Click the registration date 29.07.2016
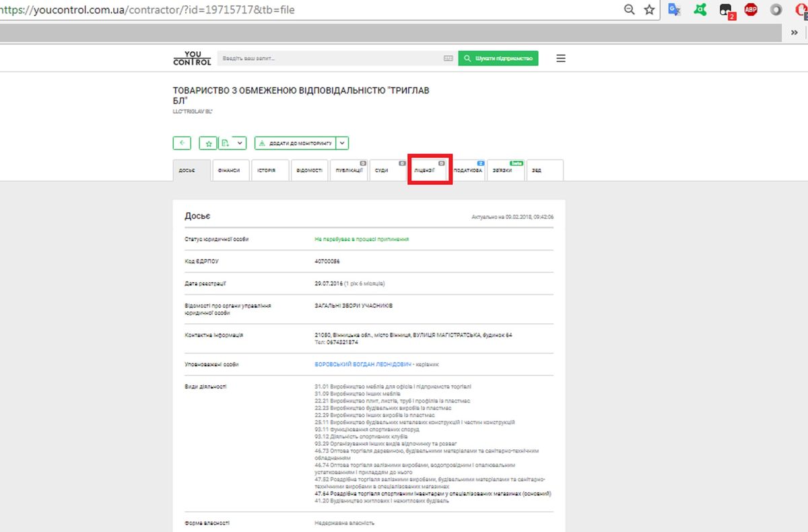Screen dimensions: 808x532 point(330,284)
